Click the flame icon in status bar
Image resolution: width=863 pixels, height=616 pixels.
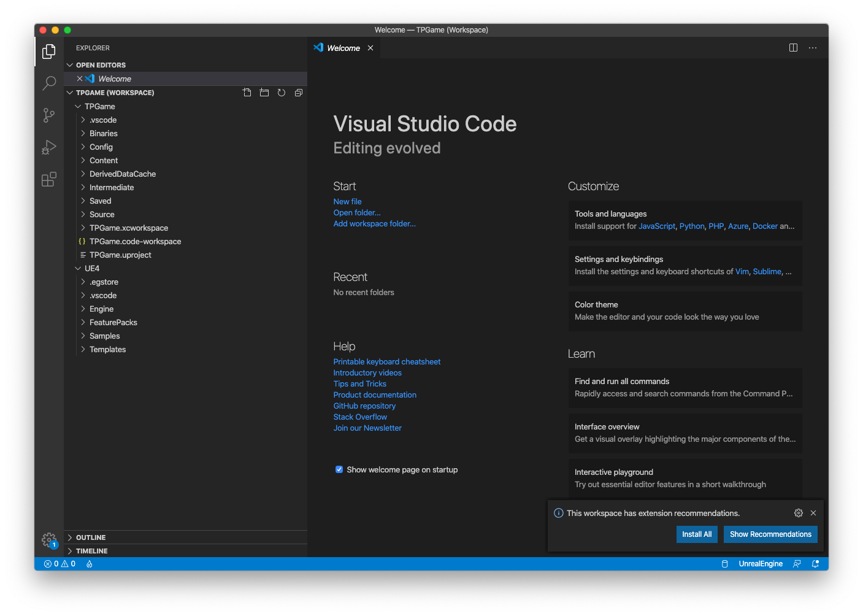90,564
